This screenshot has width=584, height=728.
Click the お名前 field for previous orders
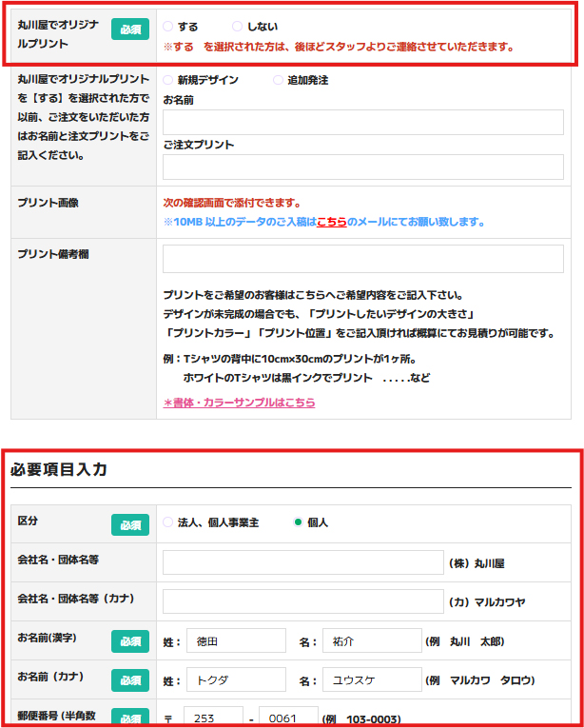click(x=363, y=122)
